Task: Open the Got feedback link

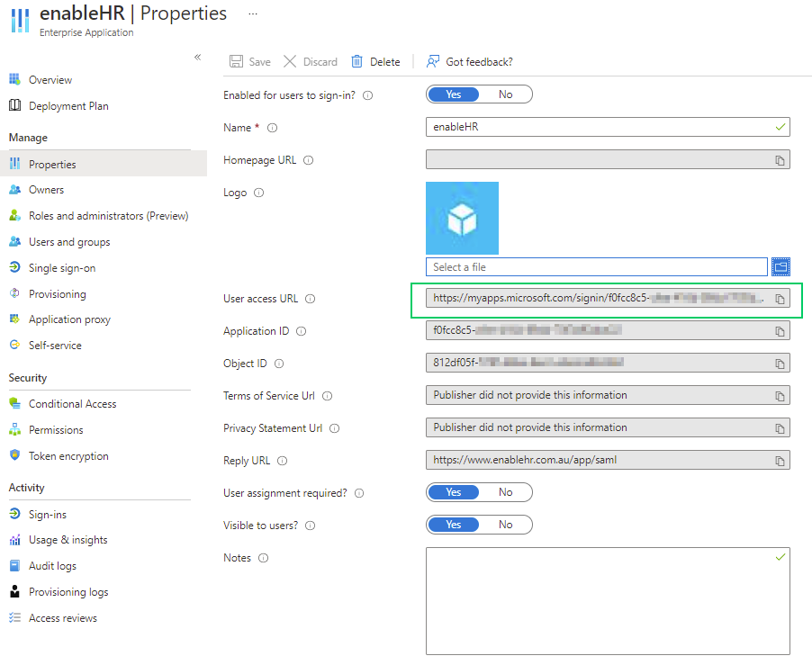Action: pyautogui.click(x=469, y=61)
